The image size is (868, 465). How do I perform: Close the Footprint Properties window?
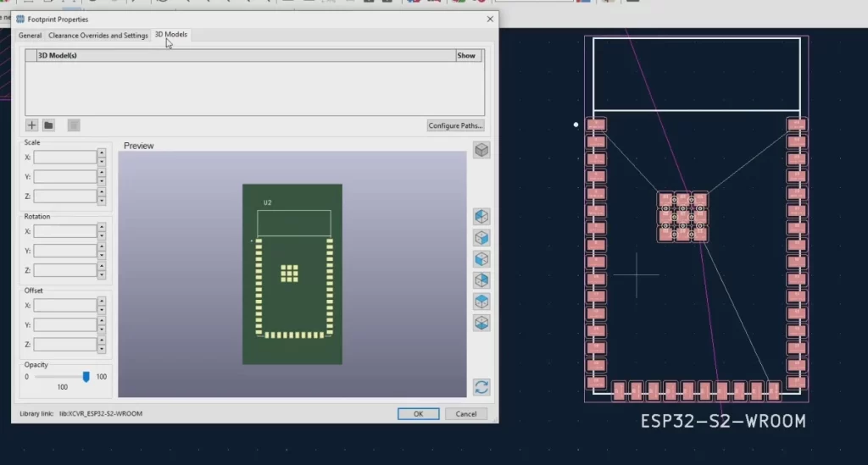point(490,19)
